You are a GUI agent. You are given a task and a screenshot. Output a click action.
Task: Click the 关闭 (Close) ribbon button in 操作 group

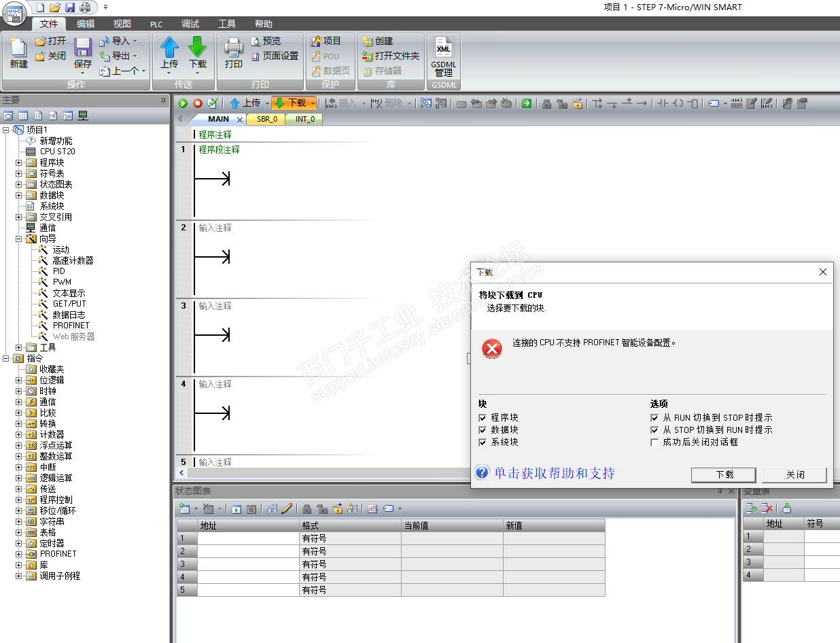(50, 56)
